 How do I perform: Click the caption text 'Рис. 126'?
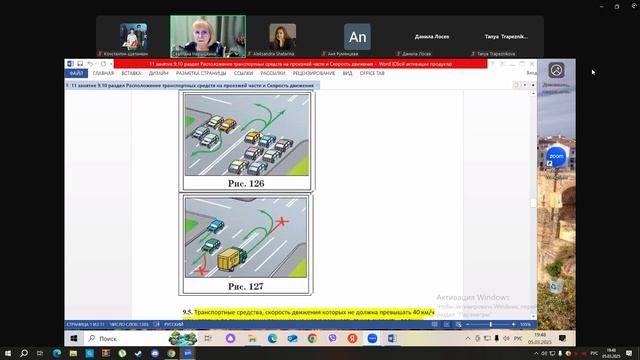tap(246, 184)
